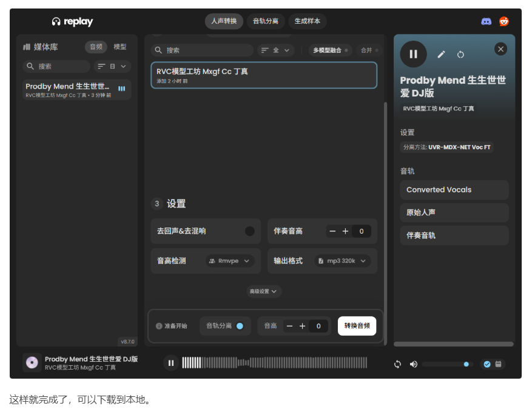This screenshot has height=409, width=532.
Task: Toggle the 合并 option
Action: pos(369,50)
